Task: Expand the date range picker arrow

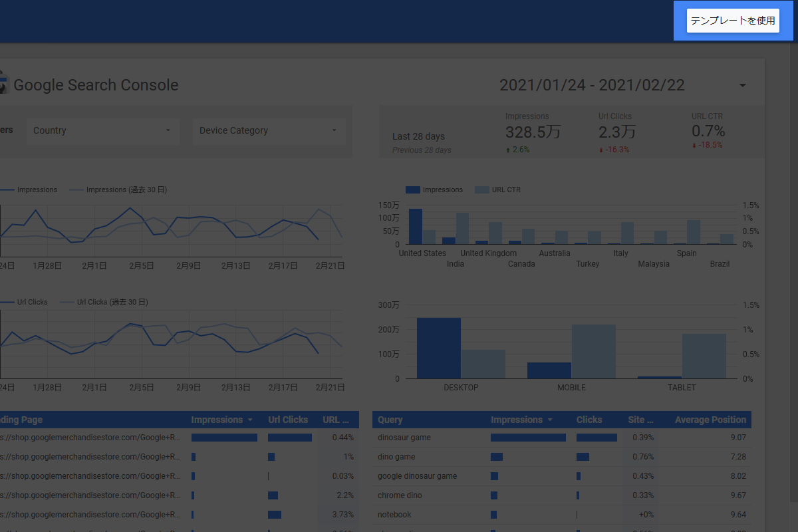Action: coord(743,85)
